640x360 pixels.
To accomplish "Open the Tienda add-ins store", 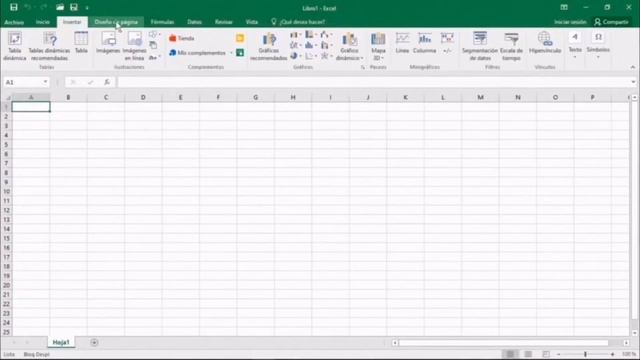I will [182, 38].
